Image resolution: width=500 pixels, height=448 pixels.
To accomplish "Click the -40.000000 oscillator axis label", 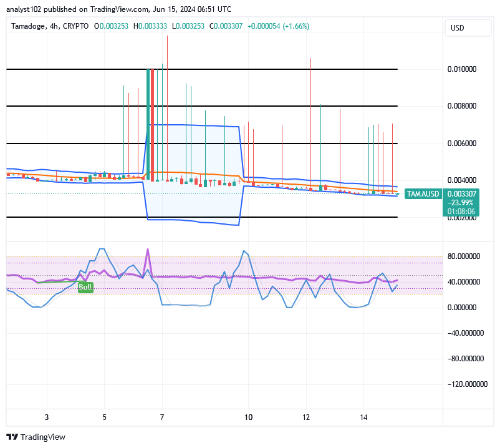I will coord(466,333).
